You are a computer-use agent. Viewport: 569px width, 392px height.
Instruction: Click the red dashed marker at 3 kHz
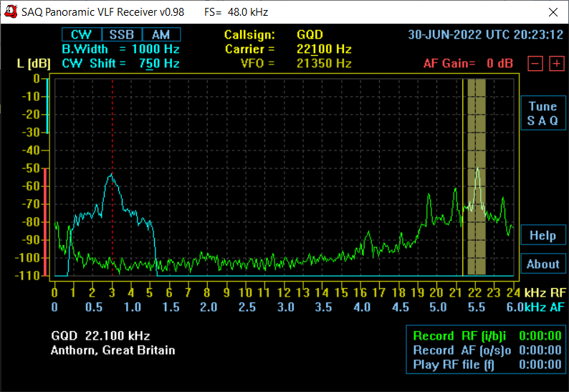click(x=112, y=129)
